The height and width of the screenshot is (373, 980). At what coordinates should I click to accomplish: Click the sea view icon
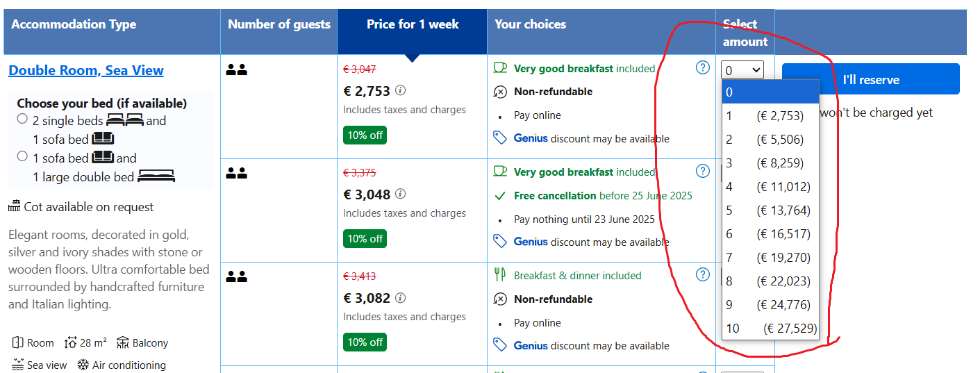coord(19,365)
